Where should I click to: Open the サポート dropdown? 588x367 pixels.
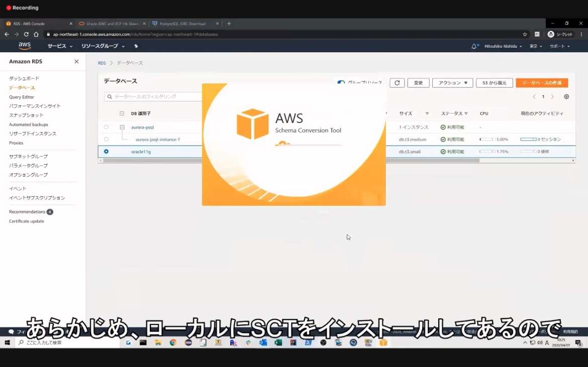click(560, 46)
